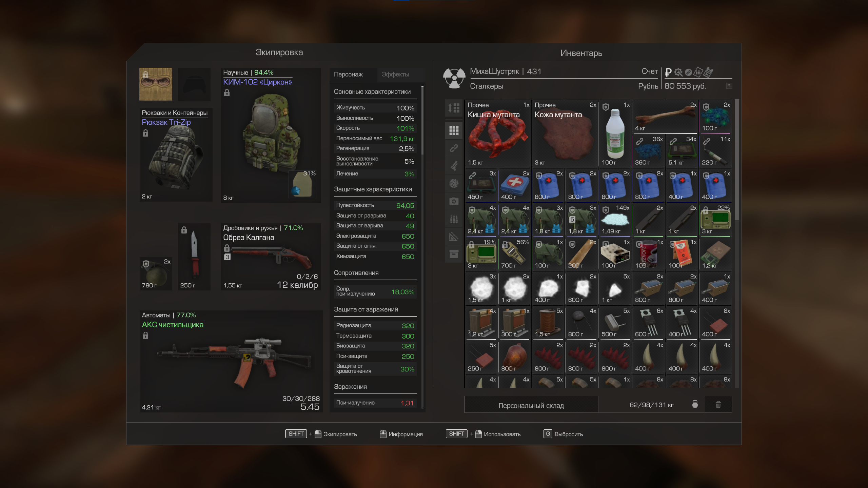This screenshot has width=868, height=488.
Task: Select the 36x blue item stack
Action: click(648, 151)
